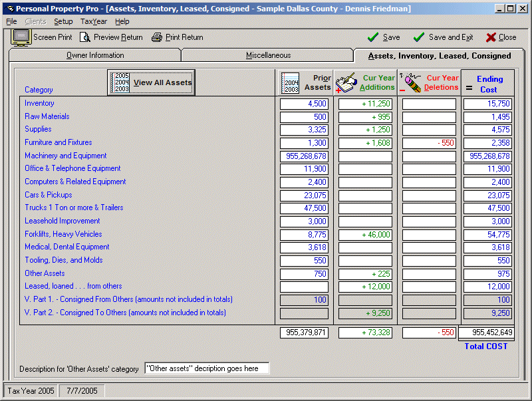
Task: Open Computers & Related Equipment category
Action: (75, 182)
